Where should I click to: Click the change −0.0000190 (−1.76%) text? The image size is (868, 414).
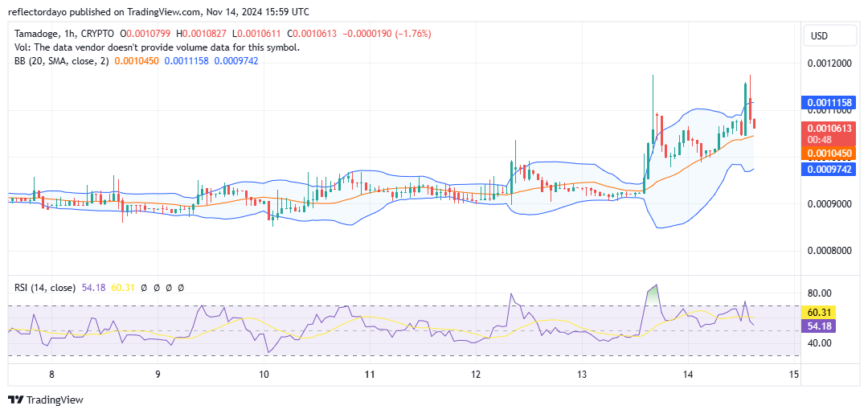click(x=387, y=34)
